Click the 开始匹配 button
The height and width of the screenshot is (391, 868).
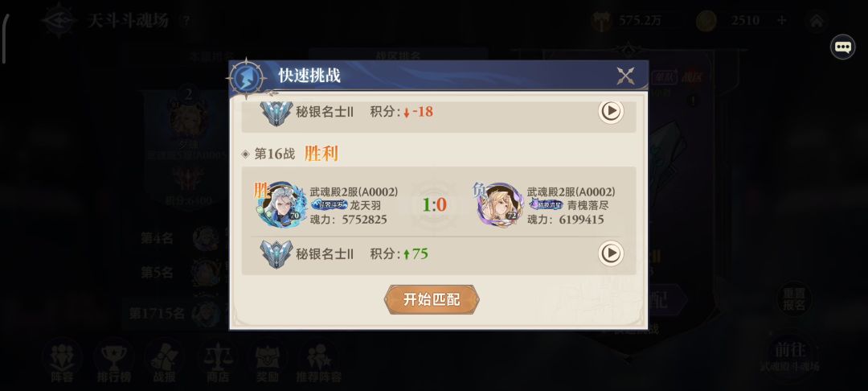(x=432, y=299)
